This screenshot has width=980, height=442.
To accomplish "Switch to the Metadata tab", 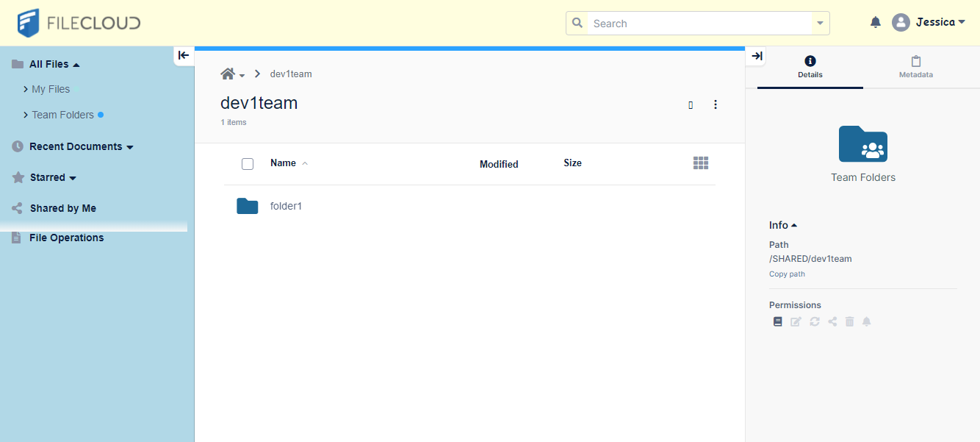I will coord(915,67).
